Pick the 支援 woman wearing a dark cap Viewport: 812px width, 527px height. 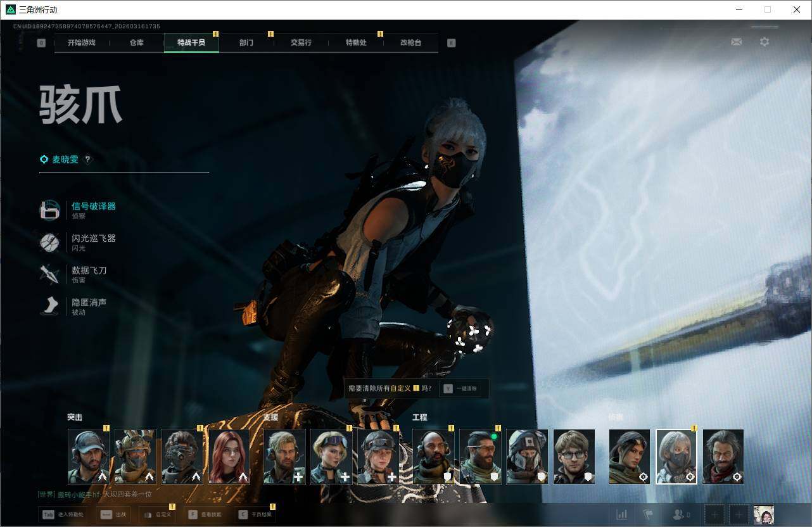378,457
